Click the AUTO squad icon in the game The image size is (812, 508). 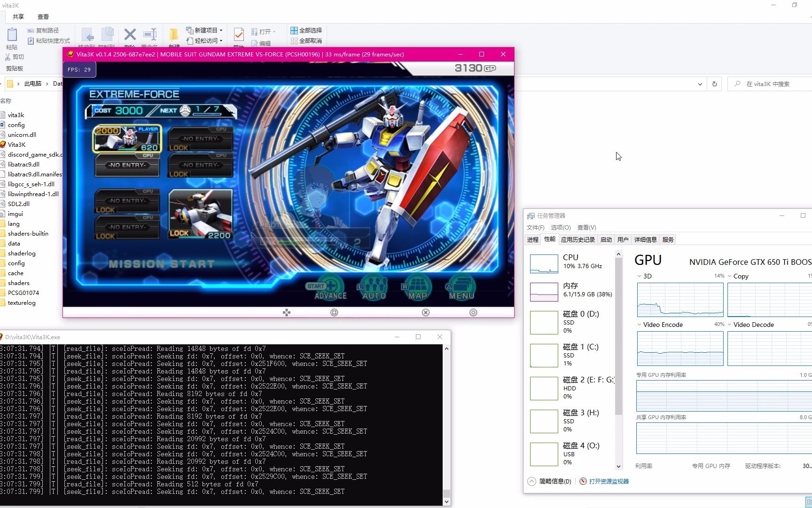[x=374, y=288]
